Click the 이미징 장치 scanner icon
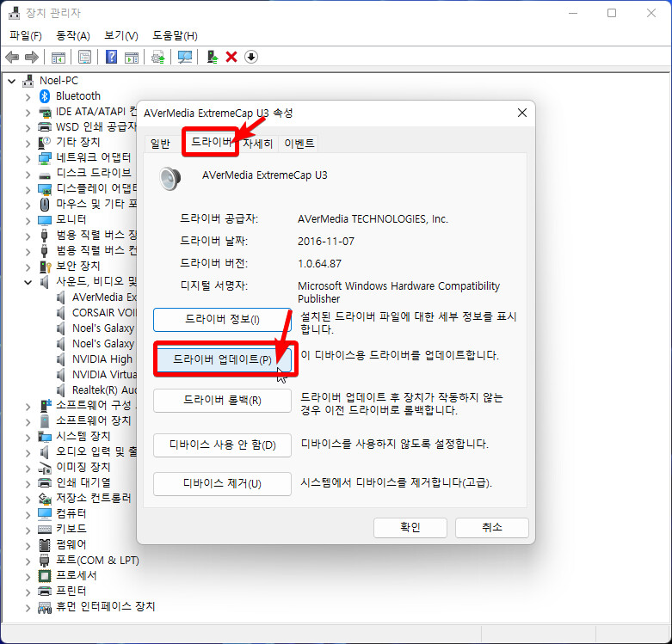672x644 pixels. (45, 467)
